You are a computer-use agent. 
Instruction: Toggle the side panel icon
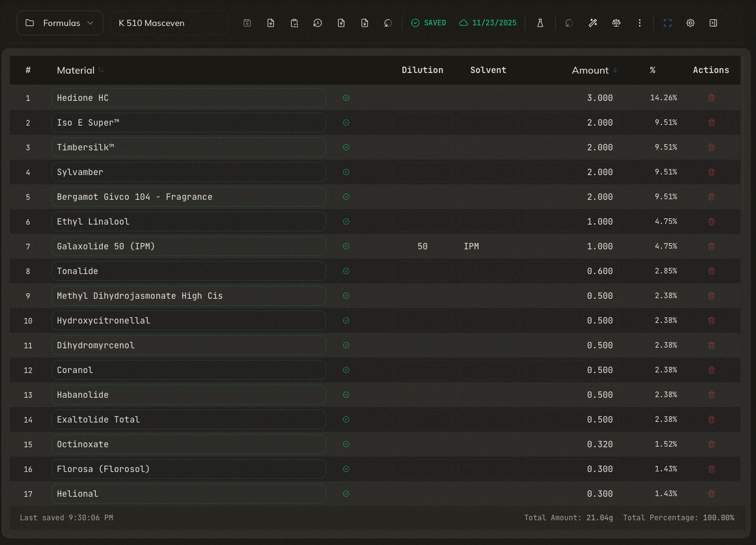click(713, 23)
